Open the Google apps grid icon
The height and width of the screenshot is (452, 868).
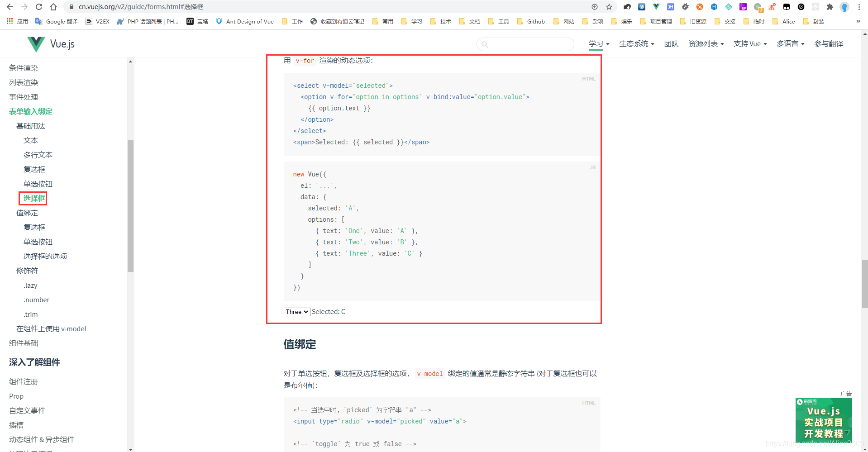[x=9, y=21]
